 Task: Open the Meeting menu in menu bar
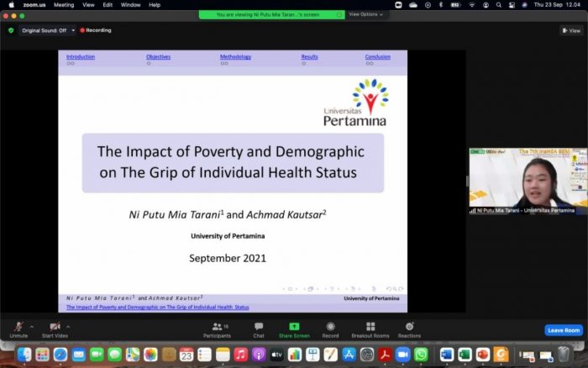tap(64, 4)
